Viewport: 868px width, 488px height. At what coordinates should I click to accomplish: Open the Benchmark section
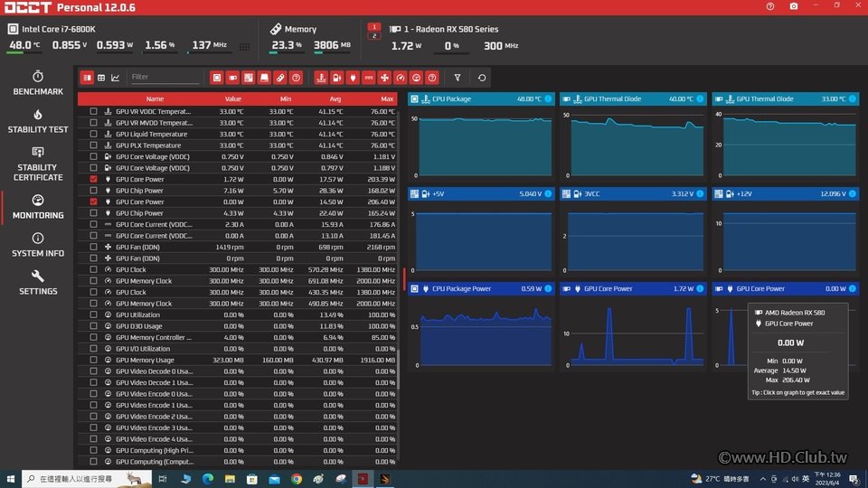38,83
